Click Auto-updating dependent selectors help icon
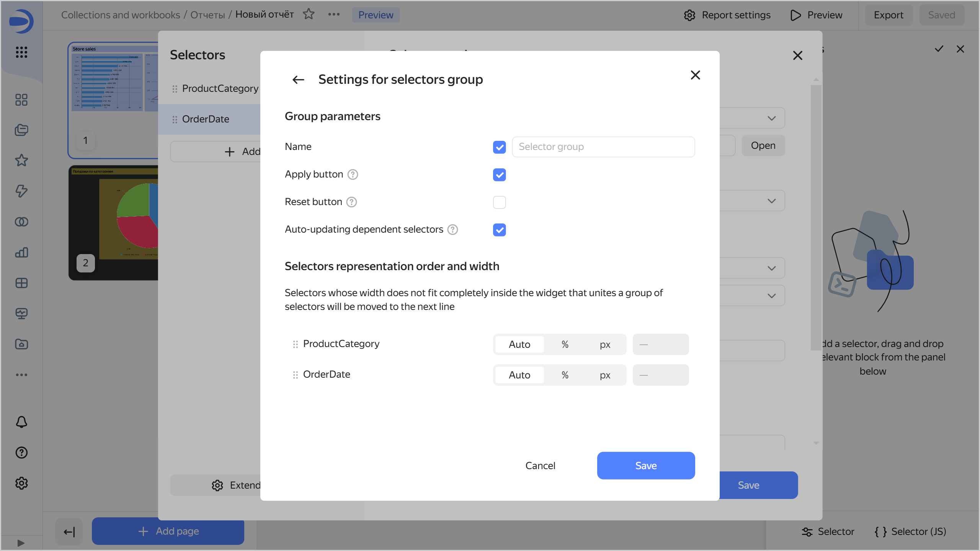Image resolution: width=980 pixels, height=551 pixels. 452,230
